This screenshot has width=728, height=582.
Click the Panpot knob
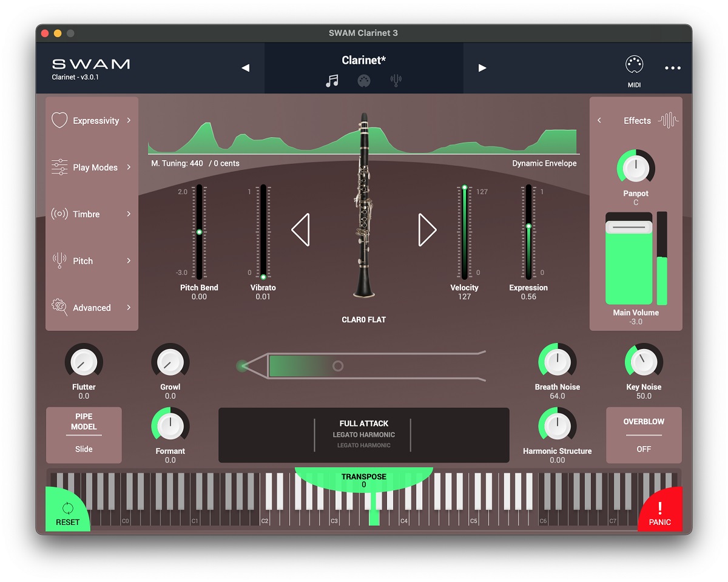(x=636, y=167)
